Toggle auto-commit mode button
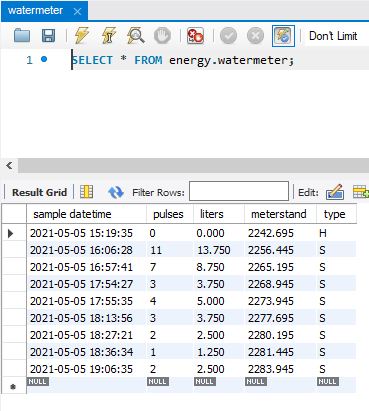This screenshot has width=369, height=411. pyautogui.click(x=283, y=36)
